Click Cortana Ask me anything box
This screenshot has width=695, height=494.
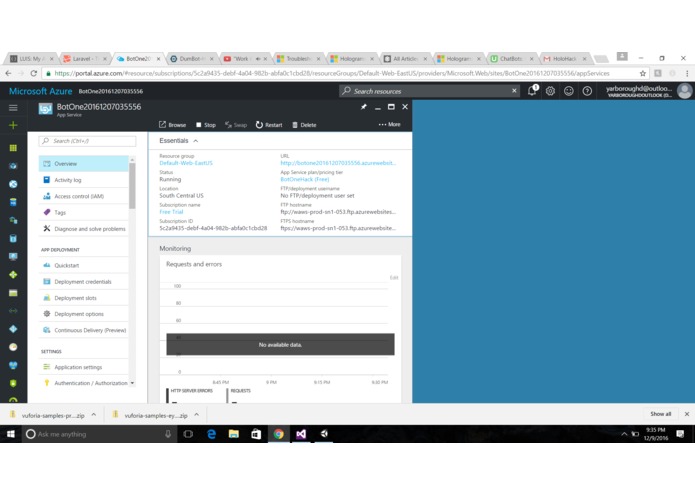(98, 434)
